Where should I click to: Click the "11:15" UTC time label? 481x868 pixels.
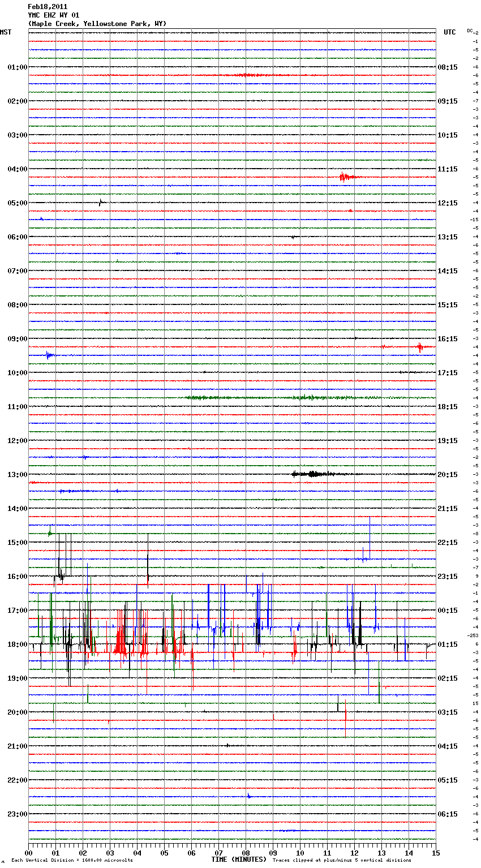[448, 169]
